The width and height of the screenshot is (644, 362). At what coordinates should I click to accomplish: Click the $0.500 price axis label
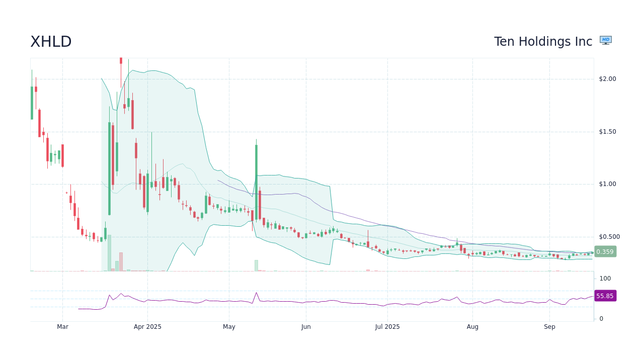click(x=609, y=237)
